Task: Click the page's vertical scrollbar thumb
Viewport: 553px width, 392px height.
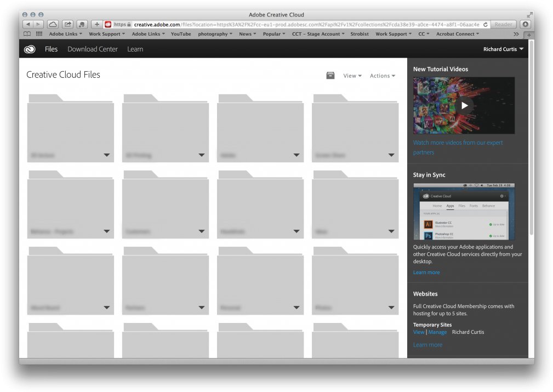Action: (532, 138)
